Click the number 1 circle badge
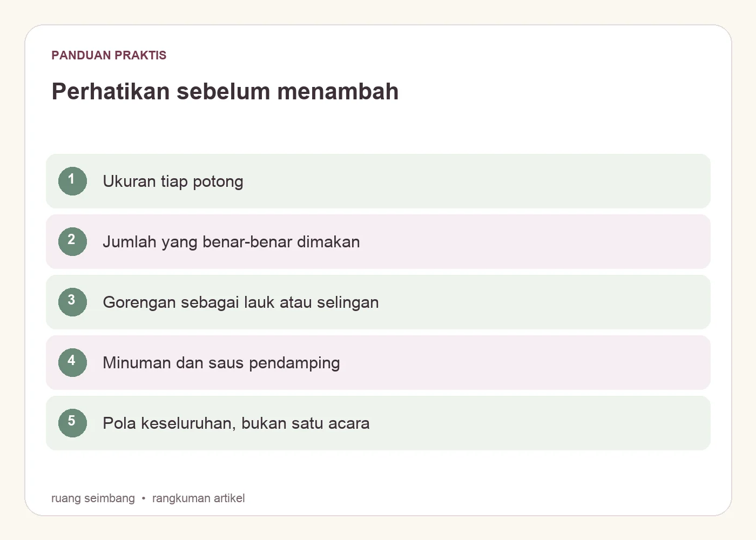The width and height of the screenshot is (756, 540). click(x=72, y=181)
